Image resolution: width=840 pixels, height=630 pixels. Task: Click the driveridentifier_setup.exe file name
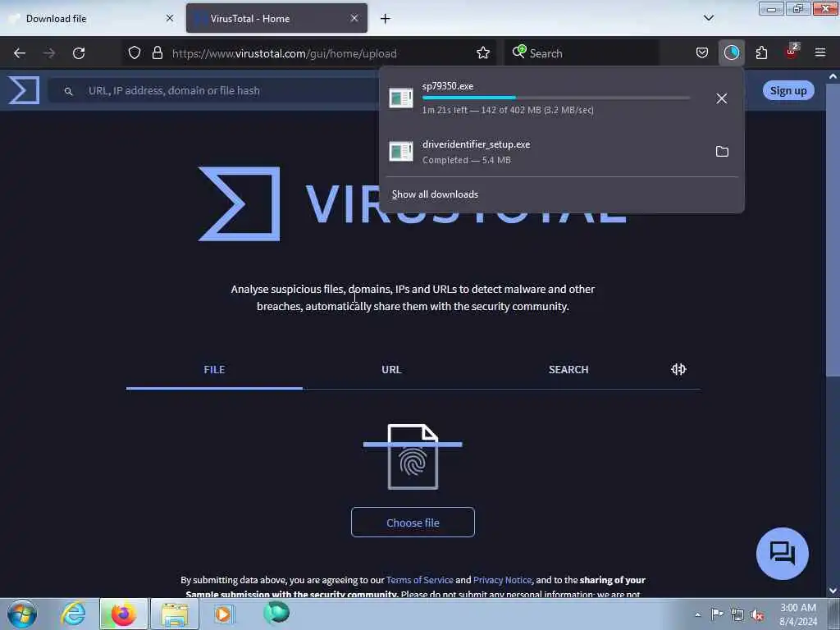point(476,144)
